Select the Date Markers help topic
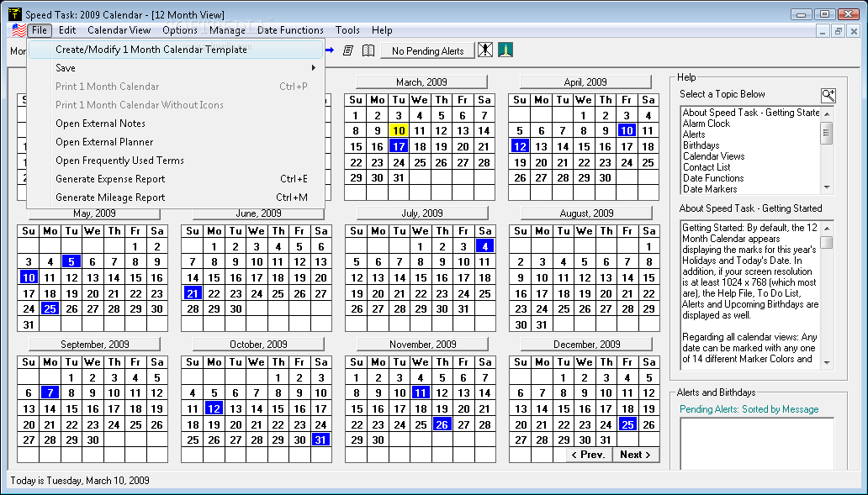This screenshot has width=868, height=495. [x=710, y=189]
